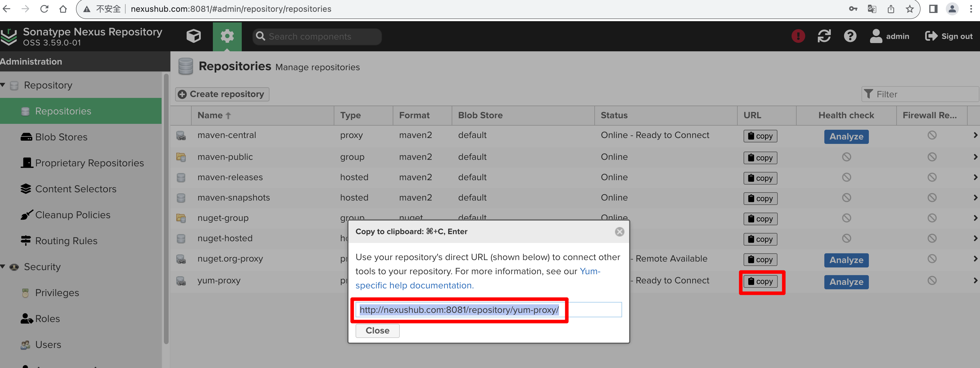Click Analyze for nuget.org-proxy
Screen dimensions: 980x368
846,260
